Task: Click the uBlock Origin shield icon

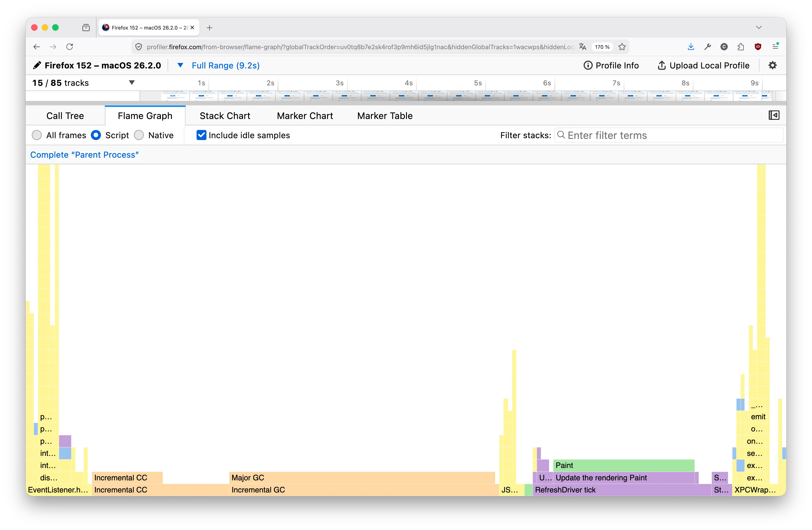Action: tap(758, 47)
